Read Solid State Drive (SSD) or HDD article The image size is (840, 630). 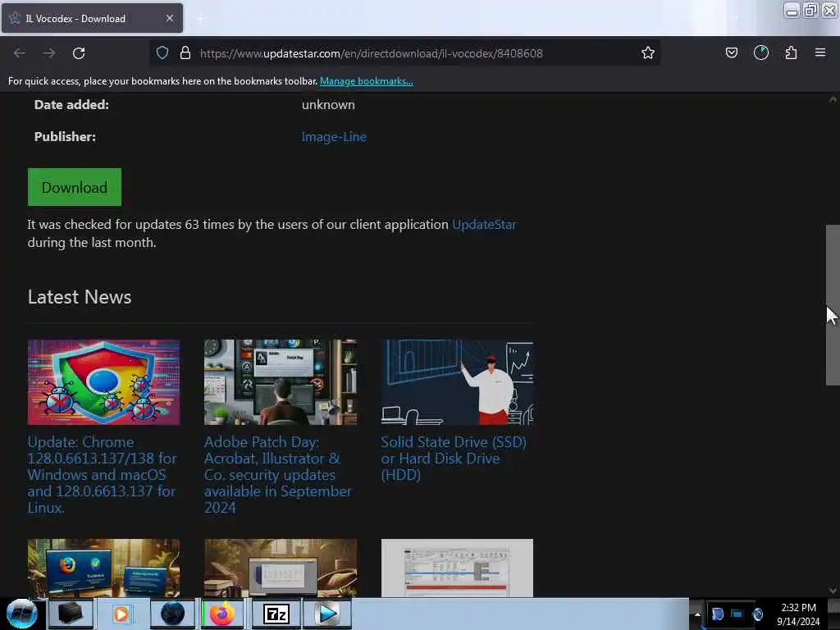tap(453, 458)
